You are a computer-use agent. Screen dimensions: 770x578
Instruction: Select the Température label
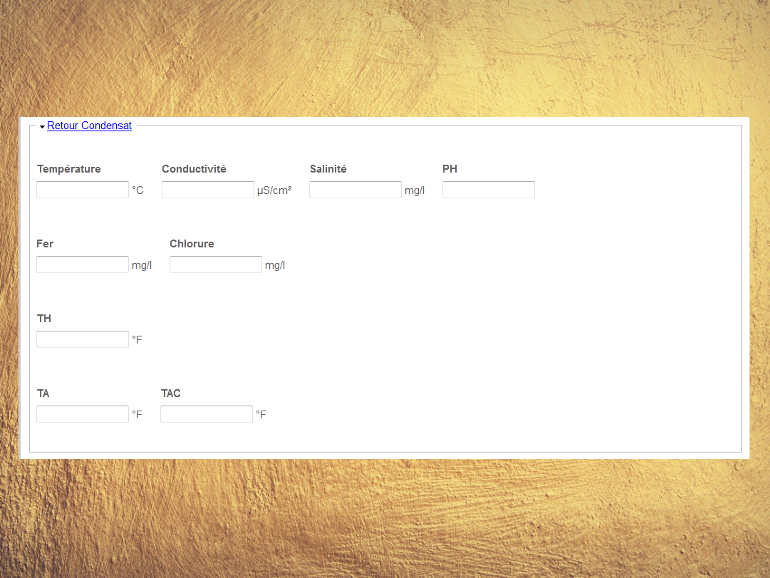(69, 169)
